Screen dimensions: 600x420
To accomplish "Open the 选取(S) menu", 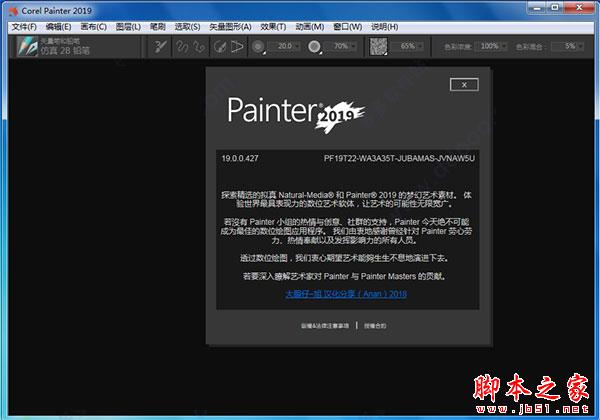I will coord(187,27).
